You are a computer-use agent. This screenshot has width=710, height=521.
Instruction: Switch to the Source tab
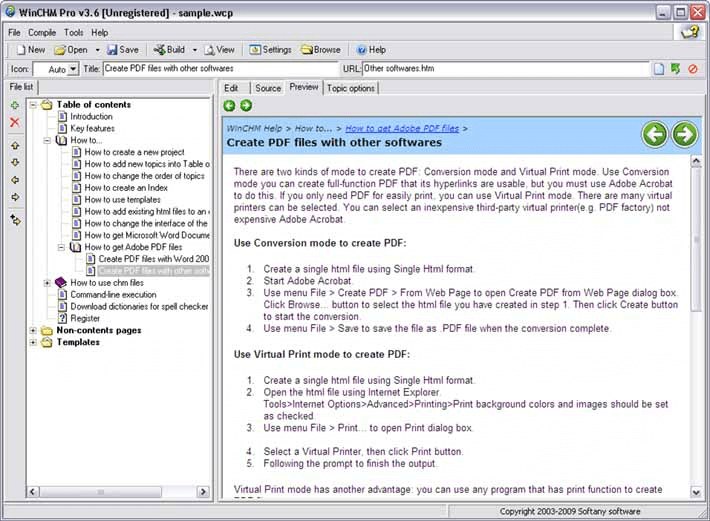268,88
